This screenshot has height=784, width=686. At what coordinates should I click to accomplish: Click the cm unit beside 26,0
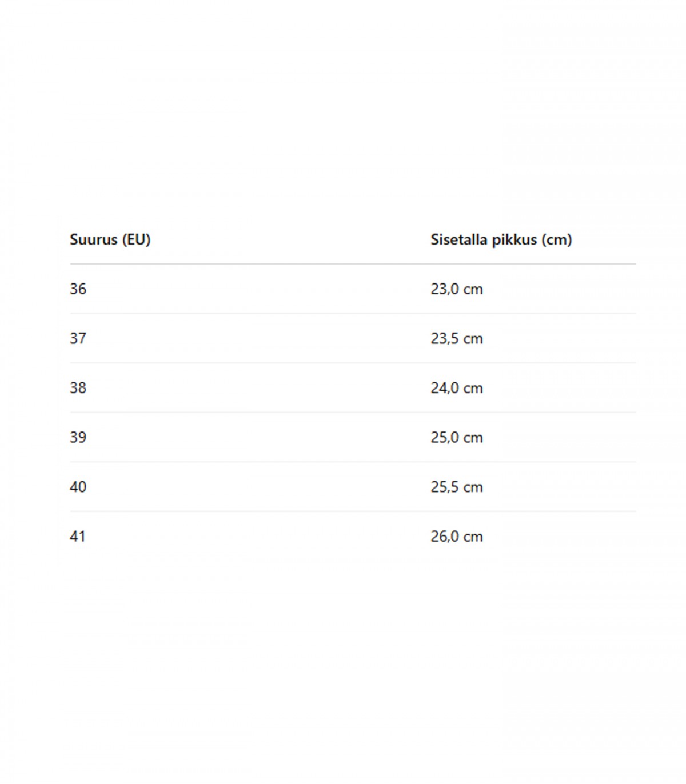point(473,537)
